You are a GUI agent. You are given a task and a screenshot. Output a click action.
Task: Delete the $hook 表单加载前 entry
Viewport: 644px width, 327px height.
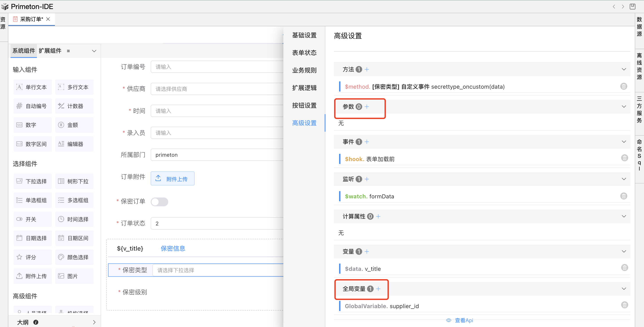pos(624,158)
